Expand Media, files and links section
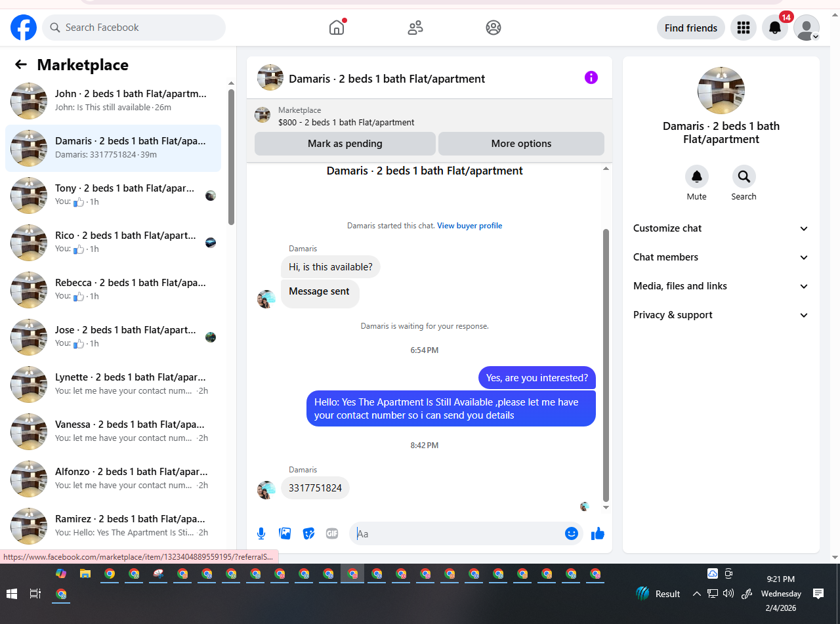 [721, 286]
